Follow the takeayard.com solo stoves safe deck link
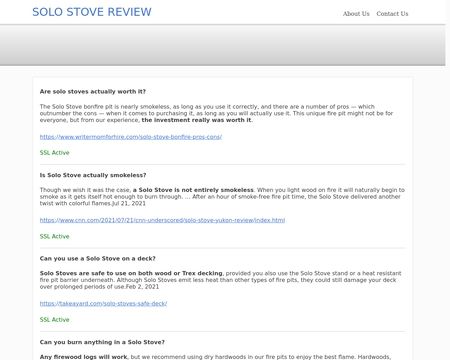 (103, 303)
